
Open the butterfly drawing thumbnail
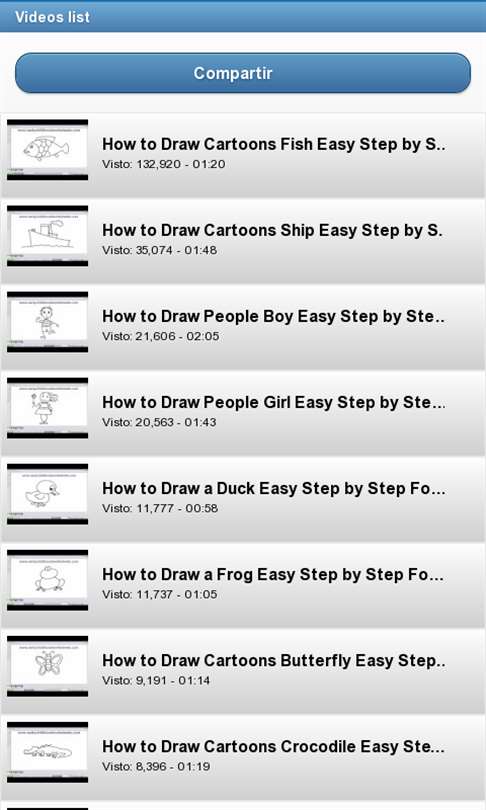[48, 666]
